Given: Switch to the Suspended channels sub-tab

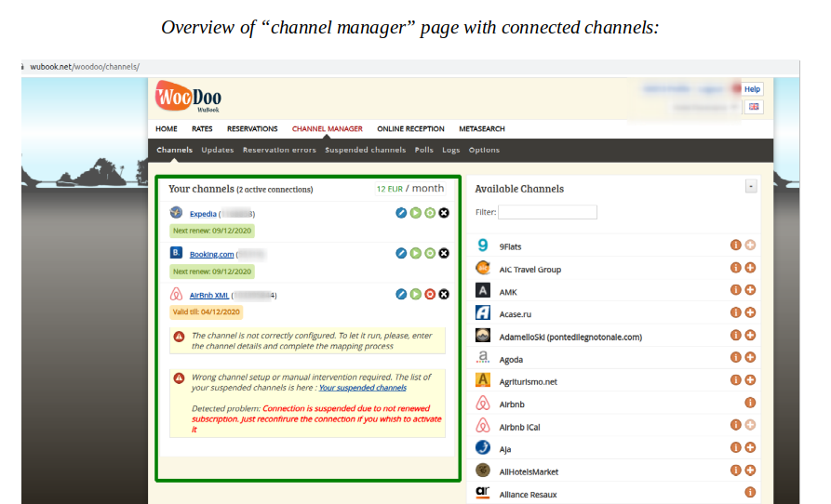Looking at the screenshot, I should pos(365,150).
